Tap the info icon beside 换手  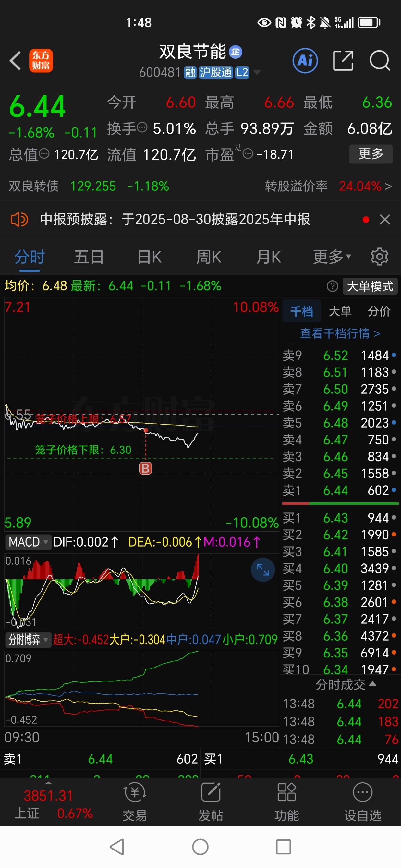pyautogui.click(x=142, y=127)
